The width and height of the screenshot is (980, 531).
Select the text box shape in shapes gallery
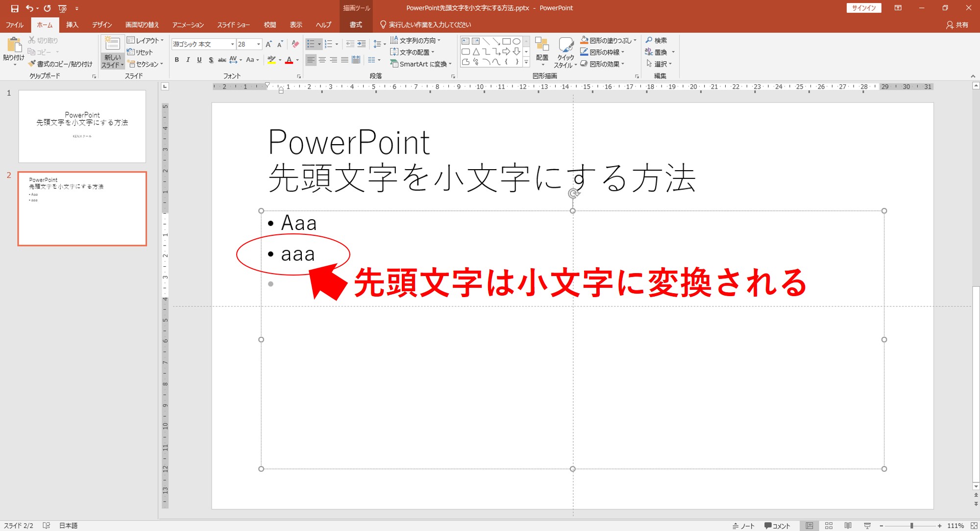465,42
